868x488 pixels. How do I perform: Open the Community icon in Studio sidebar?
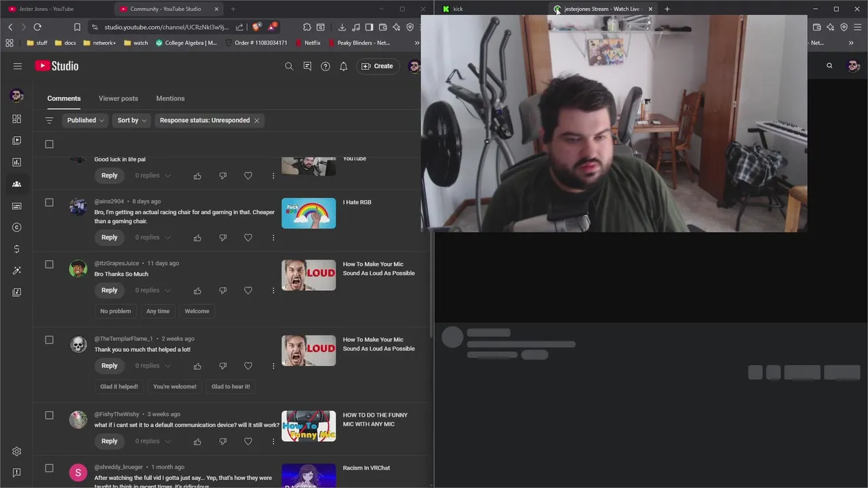pos(17,184)
